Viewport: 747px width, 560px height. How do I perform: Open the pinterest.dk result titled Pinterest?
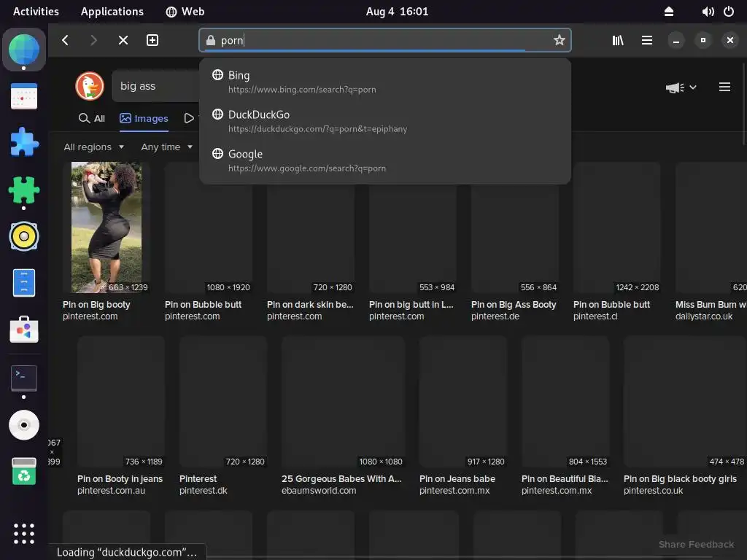198,479
